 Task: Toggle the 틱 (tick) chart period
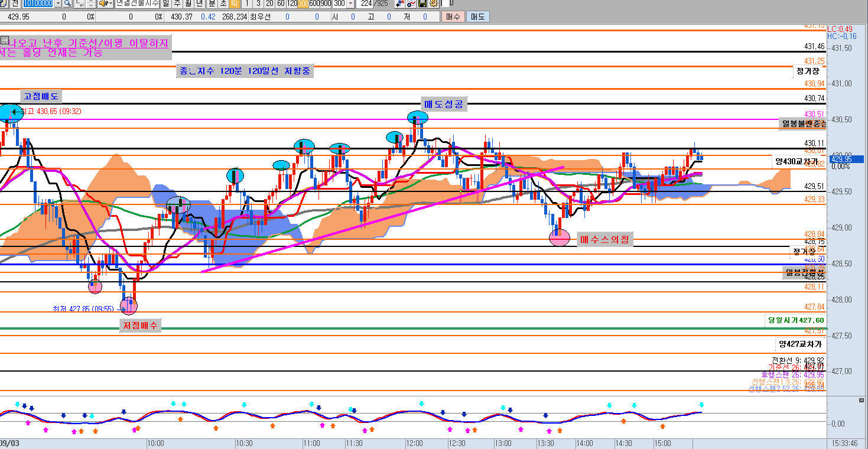click(x=234, y=4)
